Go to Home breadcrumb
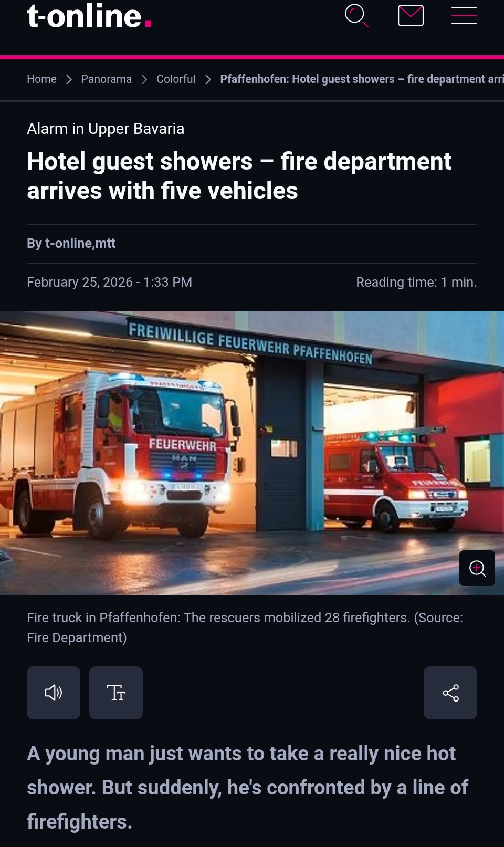 [41, 79]
